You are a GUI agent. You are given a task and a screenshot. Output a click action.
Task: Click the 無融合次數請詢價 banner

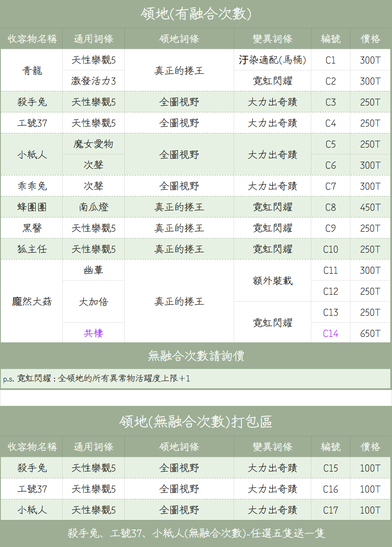[196, 356]
